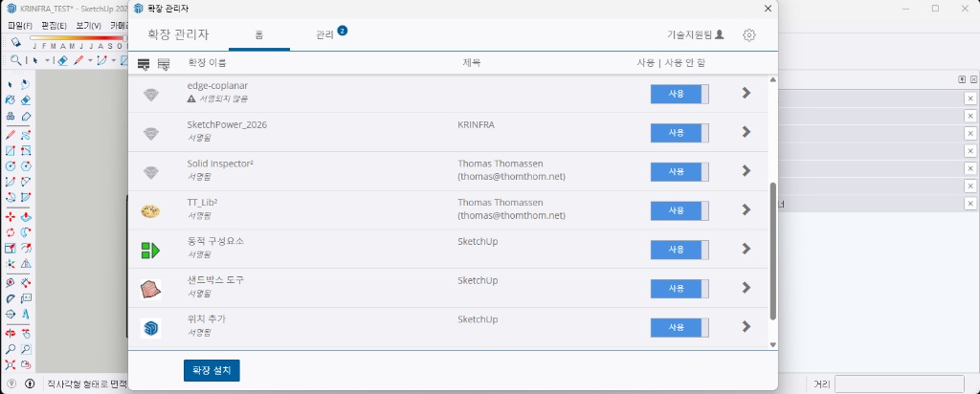
Task: Open the 편집(E) menu
Action: coord(54,26)
